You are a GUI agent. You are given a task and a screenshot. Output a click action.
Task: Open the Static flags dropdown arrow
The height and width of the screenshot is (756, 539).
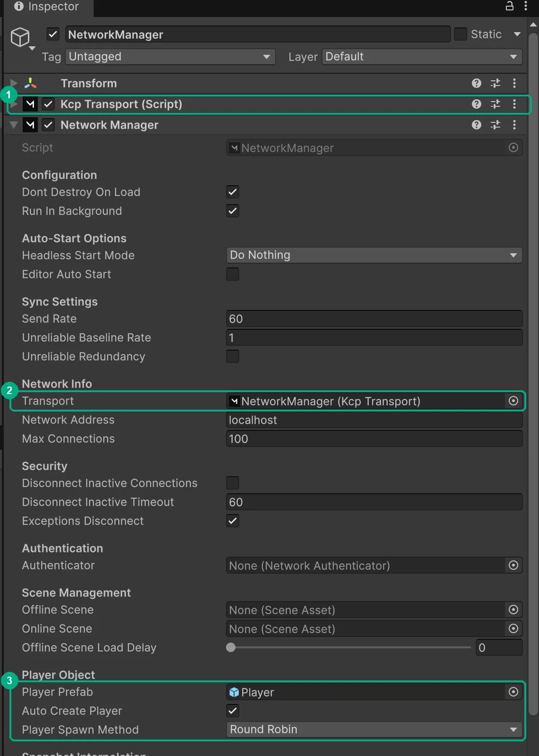pos(517,34)
